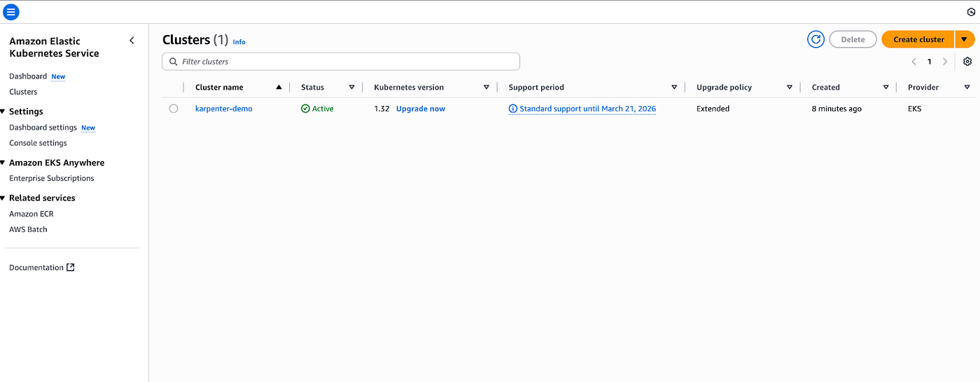Sort by Upgrade policy column arrow
980x382 pixels.
point(790,88)
